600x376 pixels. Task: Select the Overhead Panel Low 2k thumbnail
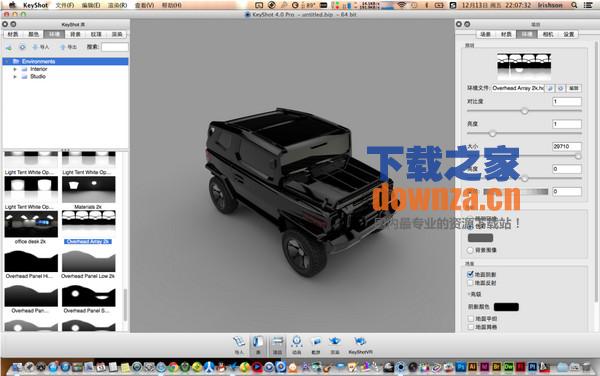88,261
